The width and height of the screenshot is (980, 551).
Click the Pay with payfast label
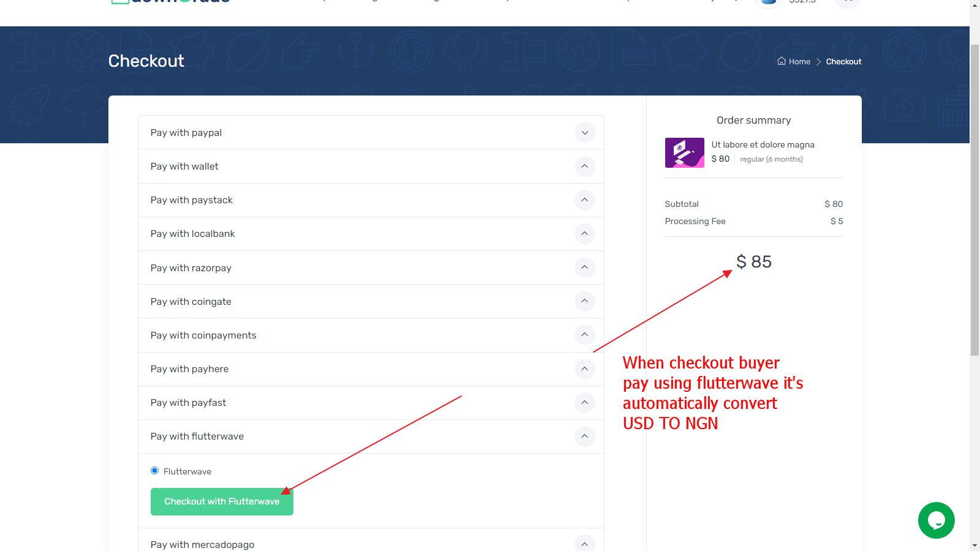(x=189, y=403)
